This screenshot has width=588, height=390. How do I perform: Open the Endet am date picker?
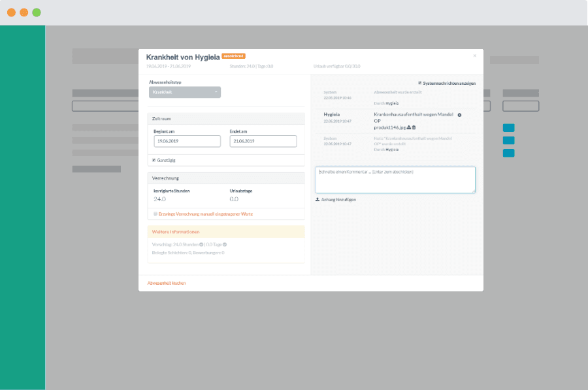click(x=263, y=141)
